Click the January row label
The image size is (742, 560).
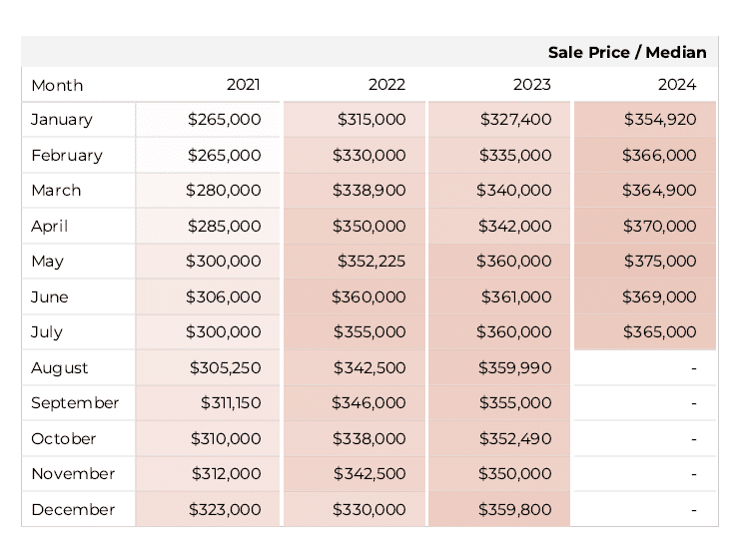62,120
